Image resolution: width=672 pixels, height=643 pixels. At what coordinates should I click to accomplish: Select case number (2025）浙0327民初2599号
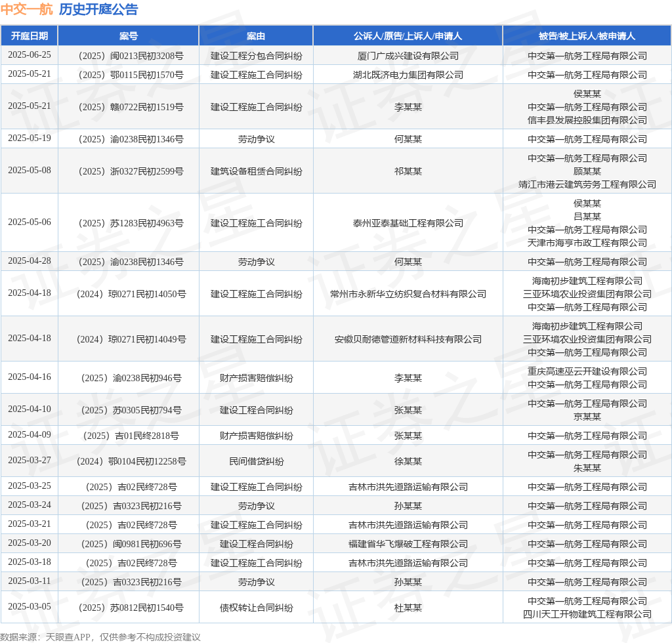click(x=131, y=171)
